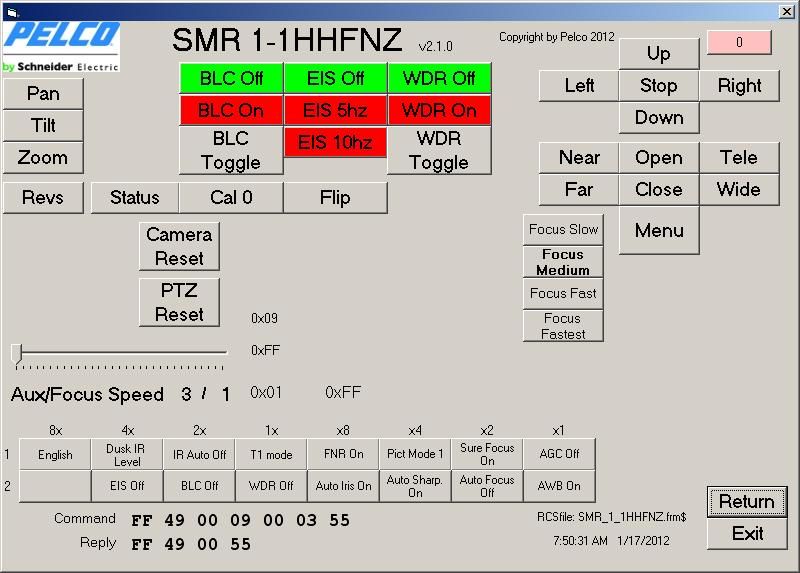Click the Near focus button
Image resolution: width=800 pixels, height=573 pixels.
[579, 158]
